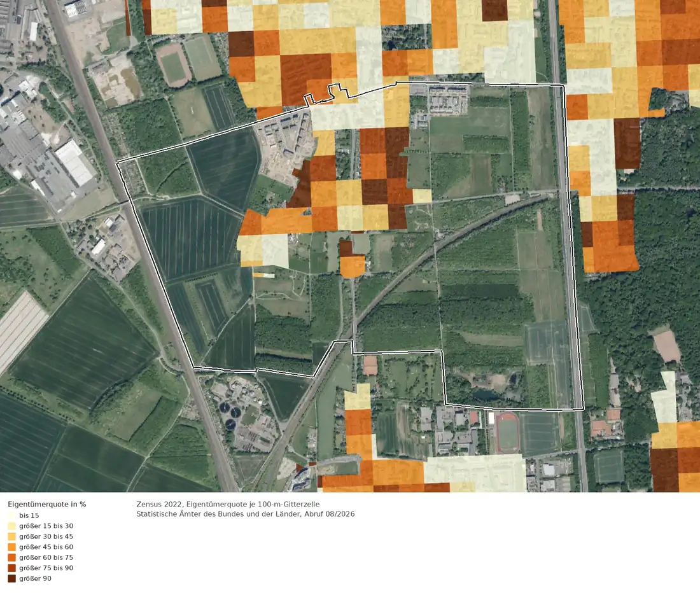
Task: Click the legend label 'größer 15 bis 30'
Action: (46, 526)
